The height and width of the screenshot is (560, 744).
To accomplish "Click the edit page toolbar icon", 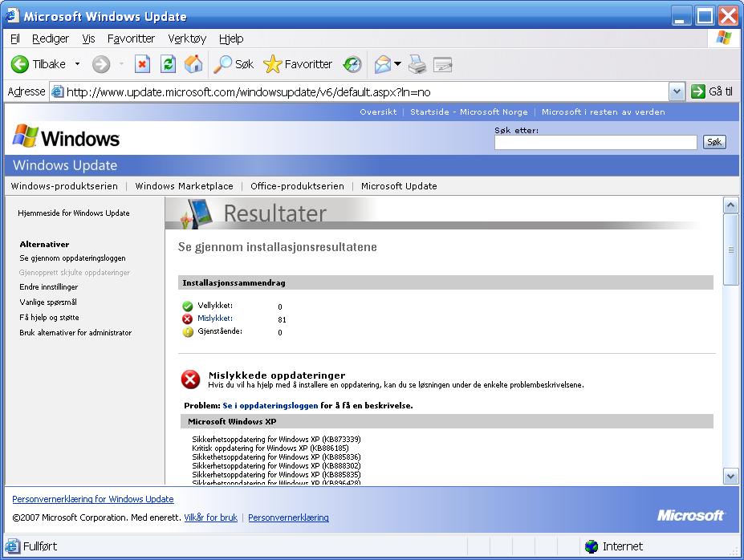I will 442,64.
